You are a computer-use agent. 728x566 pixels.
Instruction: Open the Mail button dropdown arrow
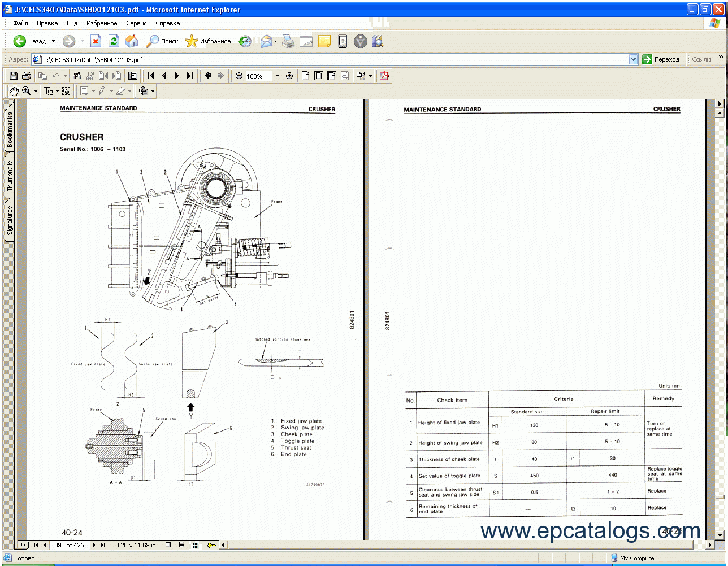(275, 41)
